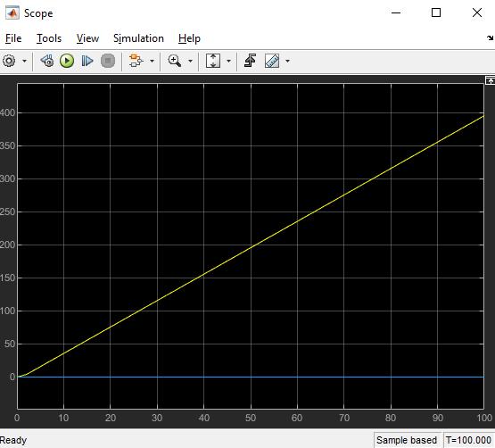Open the Help menu
Viewport: 495px width, 448px height.
[x=189, y=38]
